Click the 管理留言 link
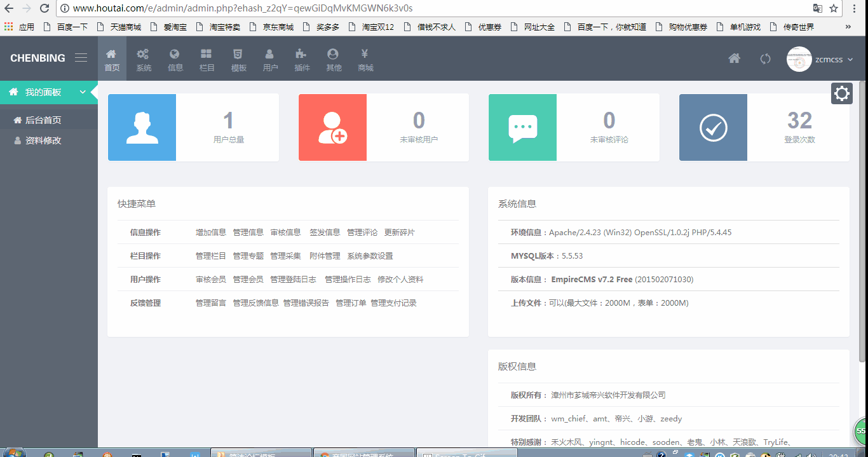Viewport: 868px width, 457px height. pyautogui.click(x=211, y=303)
